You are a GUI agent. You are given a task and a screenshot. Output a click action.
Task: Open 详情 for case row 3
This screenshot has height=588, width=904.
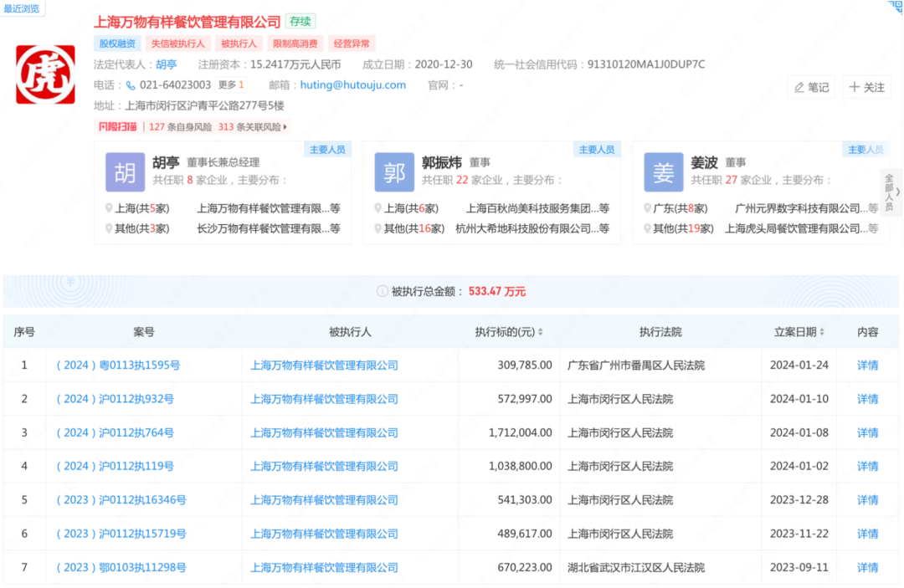click(x=867, y=432)
